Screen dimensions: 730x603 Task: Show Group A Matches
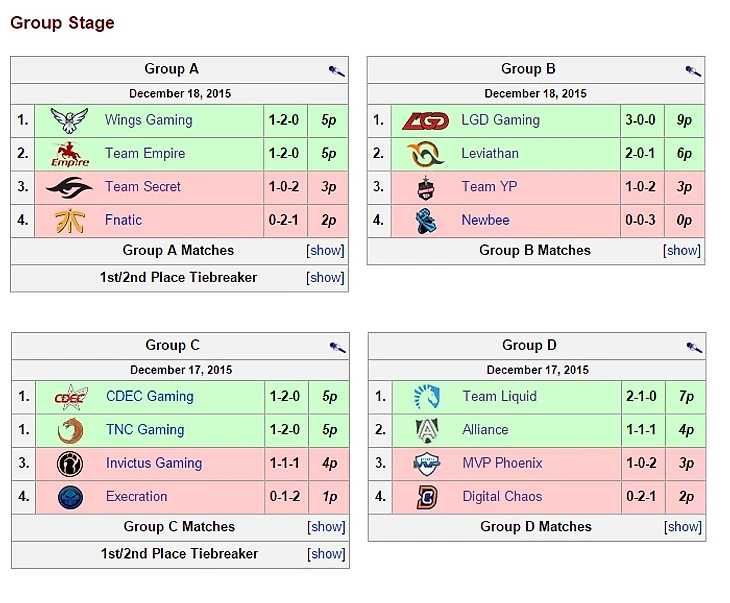[x=325, y=251]
